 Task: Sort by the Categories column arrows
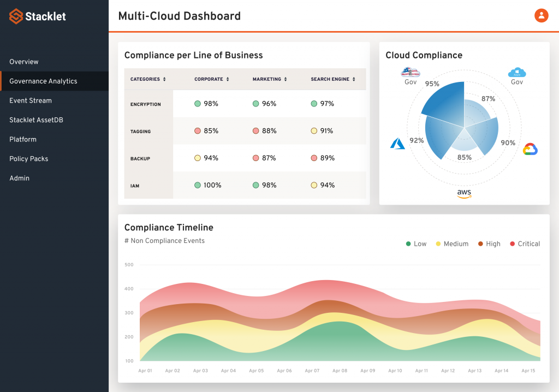[x=164, y=79]
